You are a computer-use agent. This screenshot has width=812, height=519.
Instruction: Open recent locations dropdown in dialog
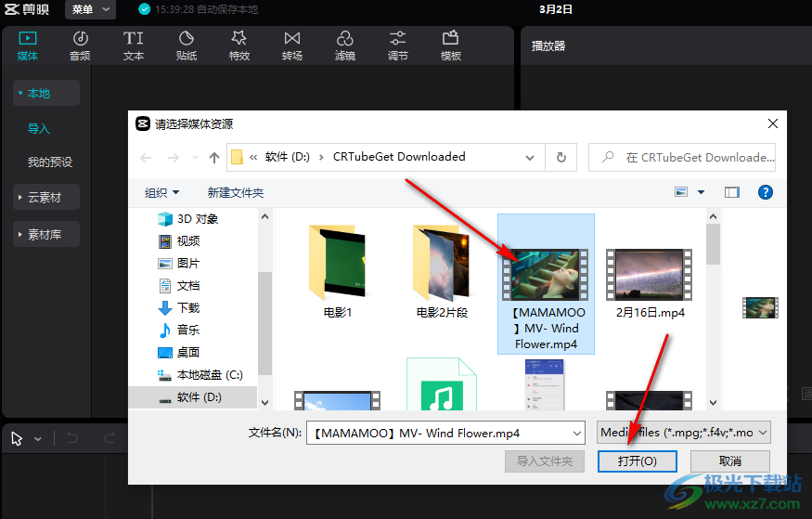point(195,158)
